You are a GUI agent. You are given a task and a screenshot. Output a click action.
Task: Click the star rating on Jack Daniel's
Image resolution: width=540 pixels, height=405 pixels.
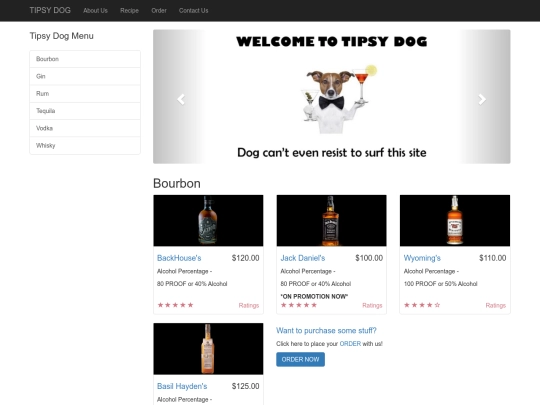click(299, 305)
